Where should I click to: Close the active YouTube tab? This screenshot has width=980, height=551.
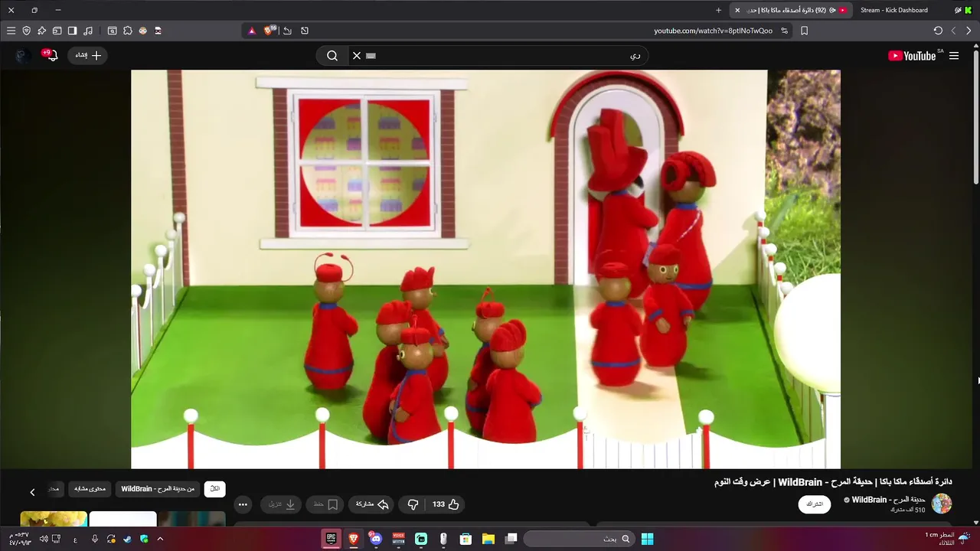click(x=737, y=10)
